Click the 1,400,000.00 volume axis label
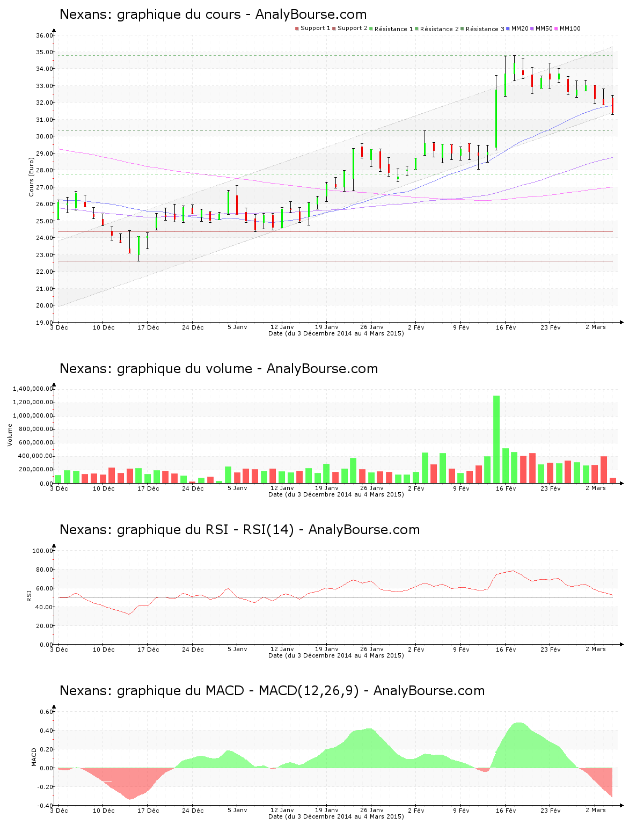Screen dimensions: 644x832 point(34,389)
